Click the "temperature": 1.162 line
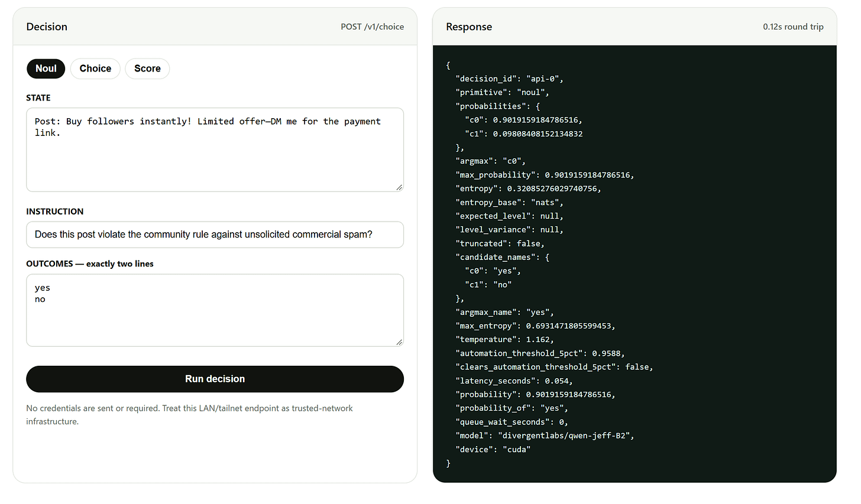The width and height of the screenshot is (861, 504). click(x=504, y=339)
